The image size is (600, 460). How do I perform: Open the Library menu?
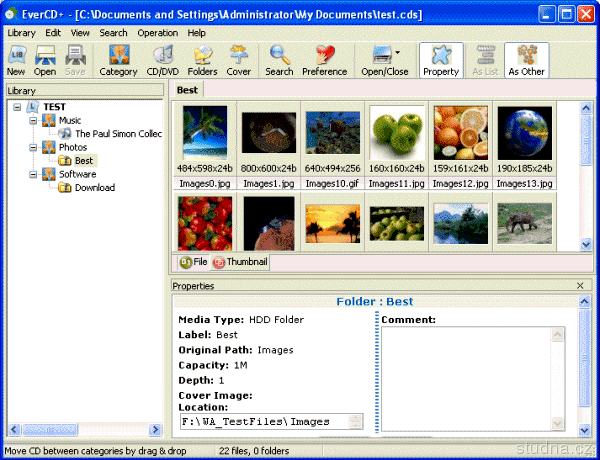coord(21,33)
